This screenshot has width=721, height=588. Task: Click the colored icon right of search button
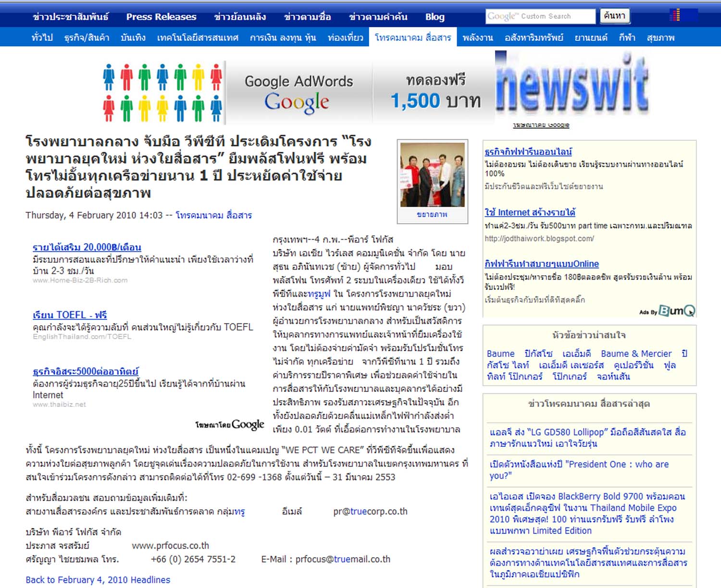675,15
